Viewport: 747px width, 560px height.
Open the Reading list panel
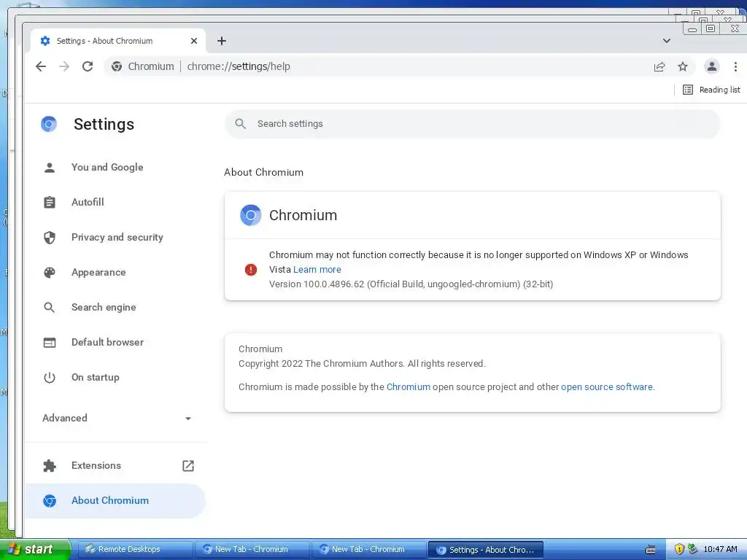point(711,90)
